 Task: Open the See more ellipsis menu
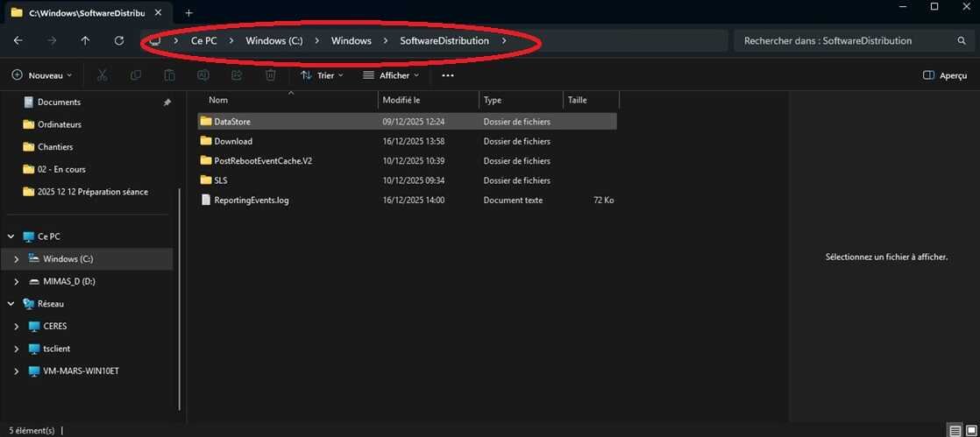(448, 75)
